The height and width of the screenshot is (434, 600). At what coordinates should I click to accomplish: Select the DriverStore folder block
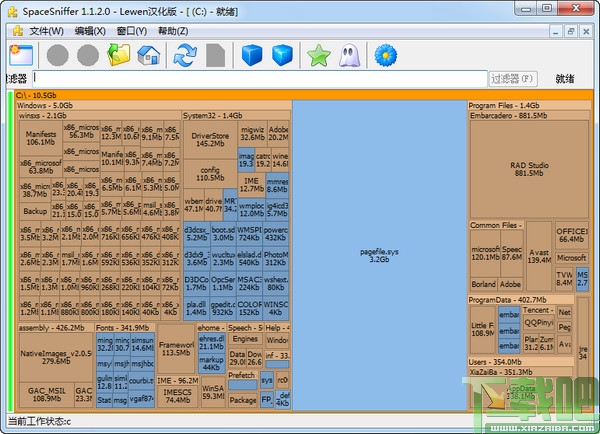tap(209, 138)
